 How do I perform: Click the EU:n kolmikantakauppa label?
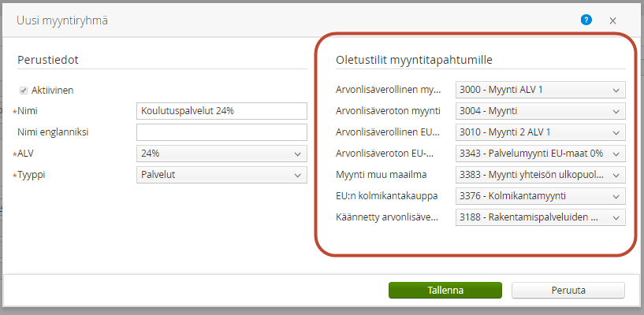tap(386, 196)
